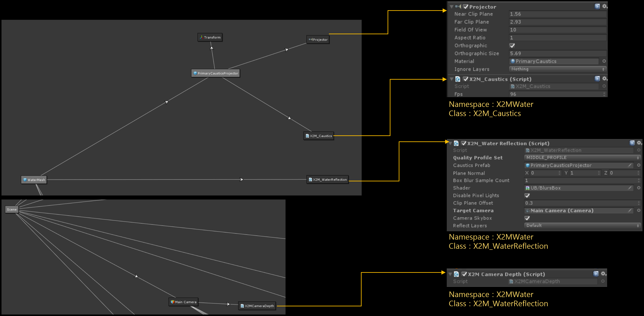644x316 pixels.
Task: Open the Ignore Layers dropdown
Action: coord(557,69)
